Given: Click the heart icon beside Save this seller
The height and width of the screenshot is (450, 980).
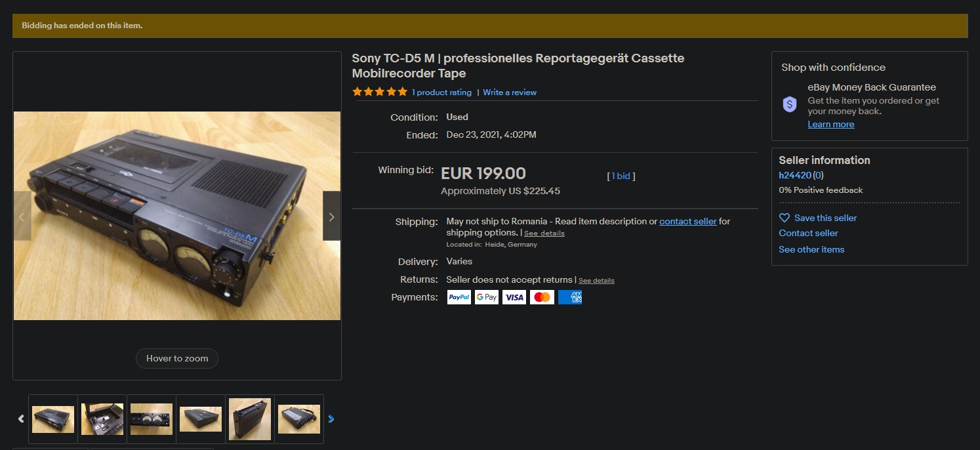Looking at the screenshot, I should click(785, 218).
